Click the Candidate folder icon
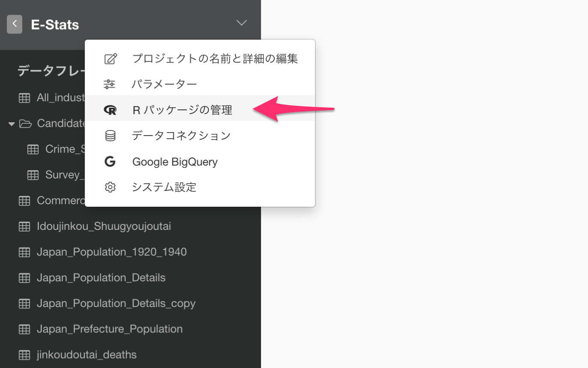The width and height of the screenshot is (588, 368). [26, 124]
